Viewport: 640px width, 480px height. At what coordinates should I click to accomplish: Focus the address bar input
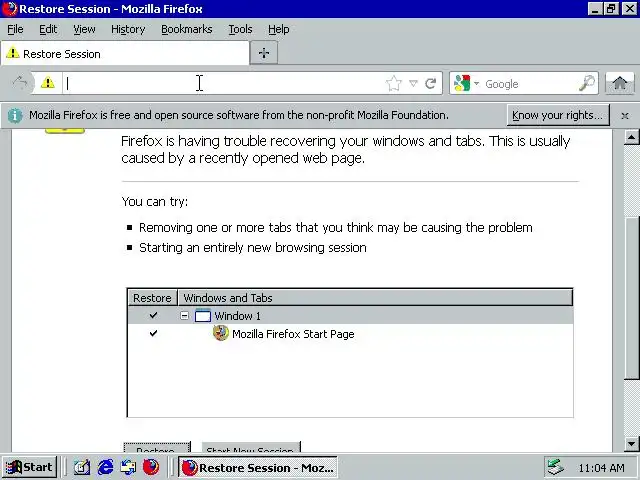[x=222, y=84]
